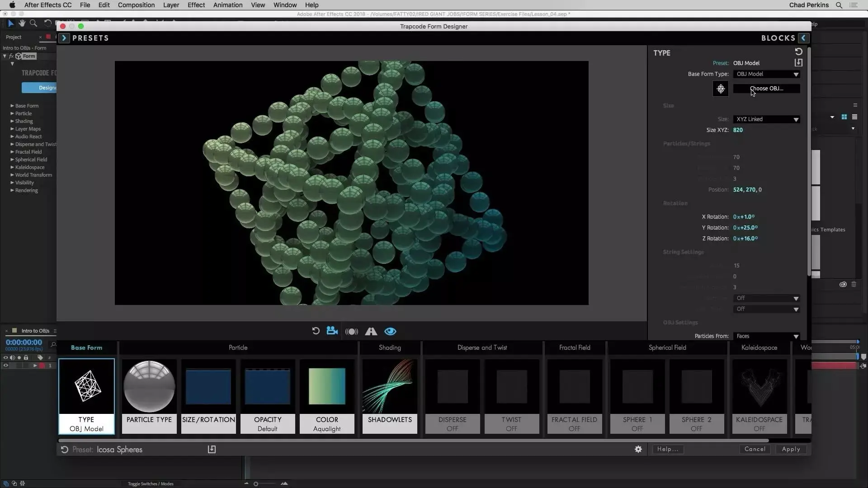Image resolution: width=868 pixels, height=488 pixels.
Task: Collapse the Form effect twirl arrow
Action: [x=5, y=56]
